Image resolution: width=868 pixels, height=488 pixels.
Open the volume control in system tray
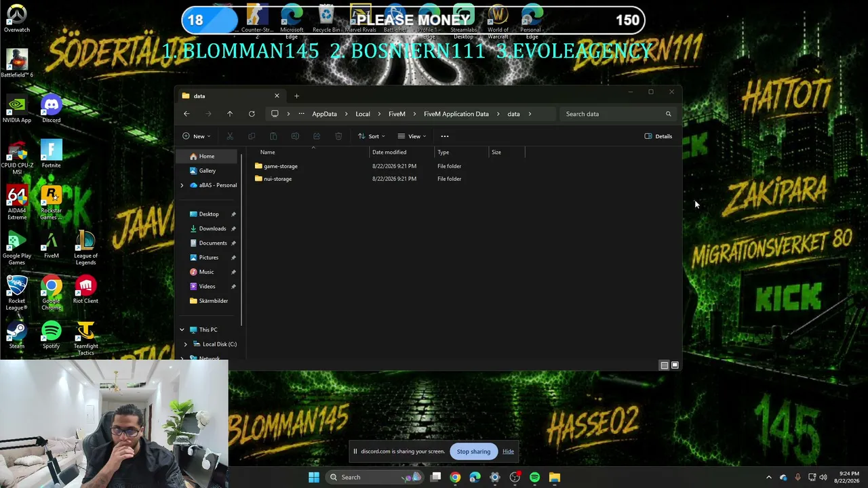[x=823, y=477]
